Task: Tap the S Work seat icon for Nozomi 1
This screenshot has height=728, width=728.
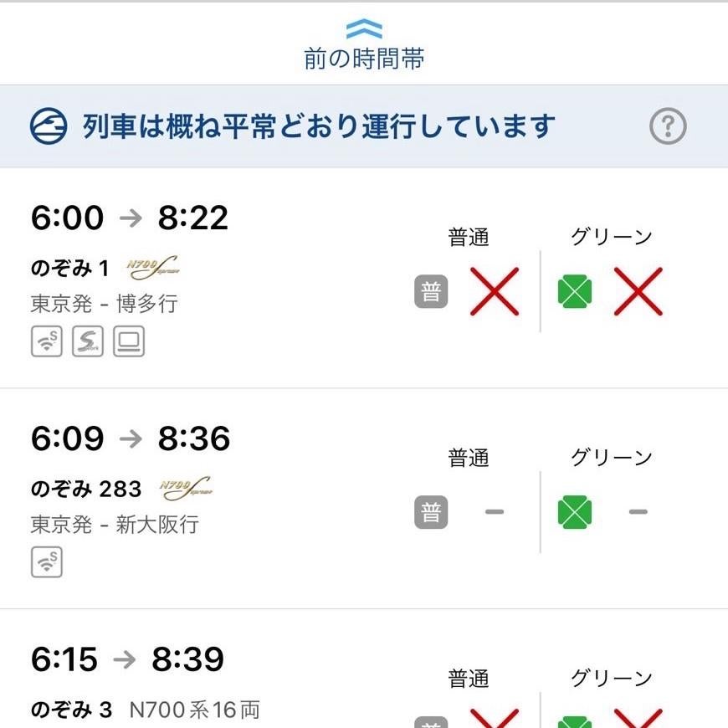Action: click(88, 341)
